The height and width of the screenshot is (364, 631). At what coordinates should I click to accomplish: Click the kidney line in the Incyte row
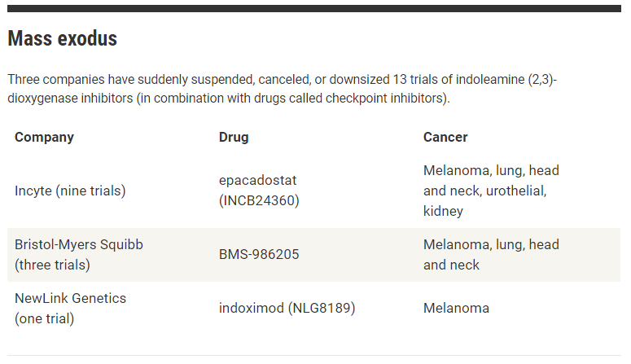click(443, 211)
